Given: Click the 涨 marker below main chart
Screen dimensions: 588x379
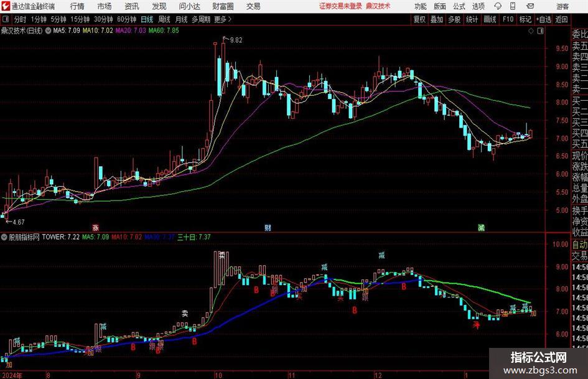Looking at the screenshot, I should [x=96, y=227].
